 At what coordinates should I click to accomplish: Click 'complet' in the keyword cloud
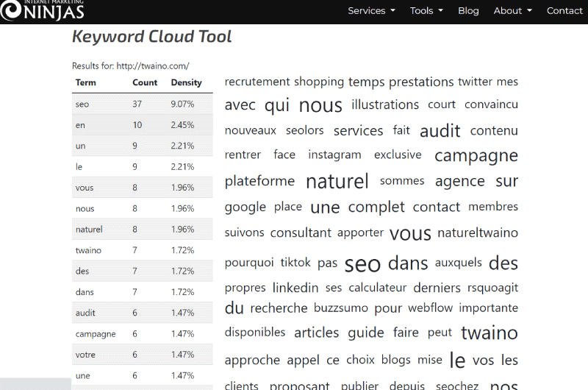(x=376, y=208)
